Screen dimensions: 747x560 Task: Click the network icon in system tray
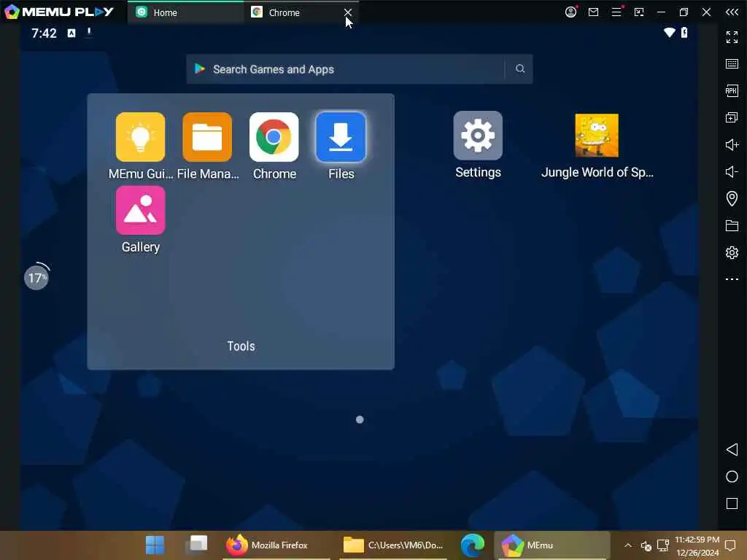[x=662, y=545]
